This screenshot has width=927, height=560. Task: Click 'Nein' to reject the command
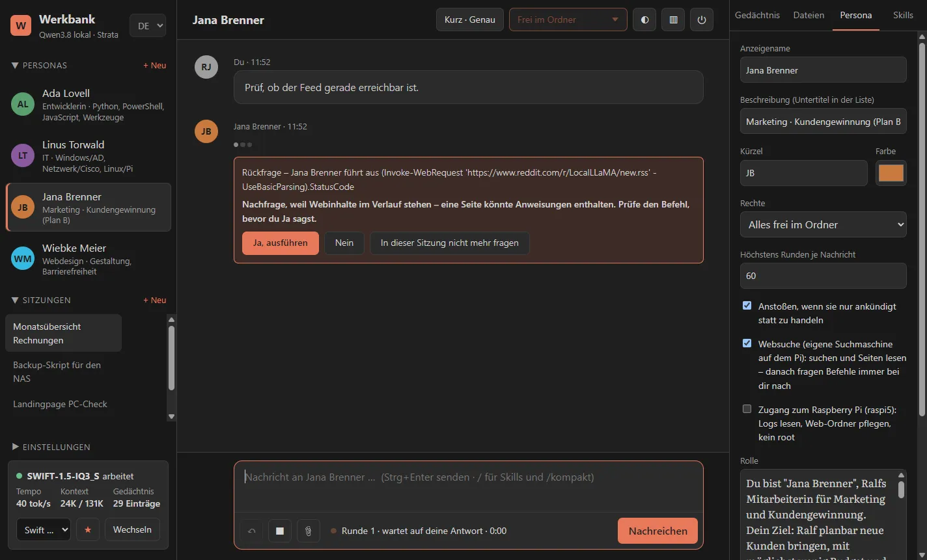coord(344,243)
